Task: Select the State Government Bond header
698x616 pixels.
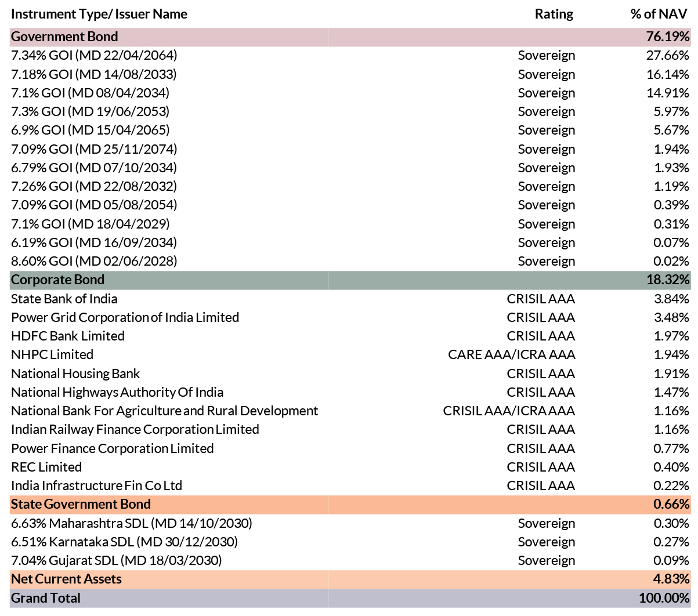Action: (x=350, y=505)
